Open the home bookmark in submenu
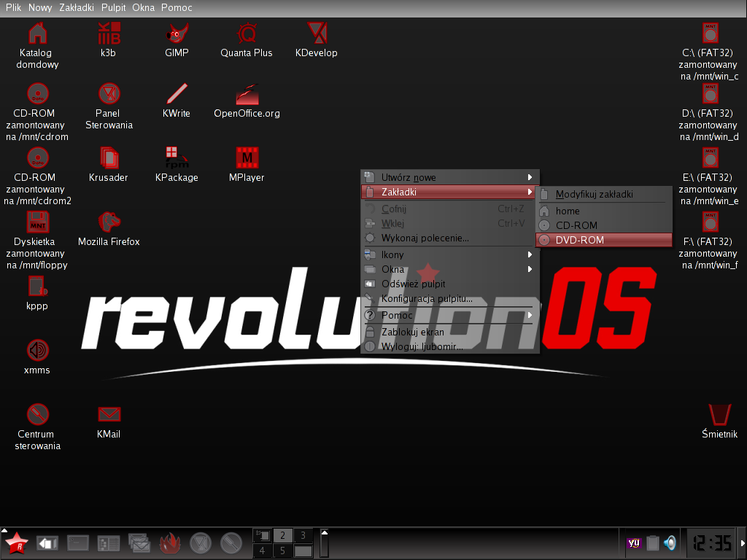The height and width of the screenshot is (560, 747). [604, 211]
